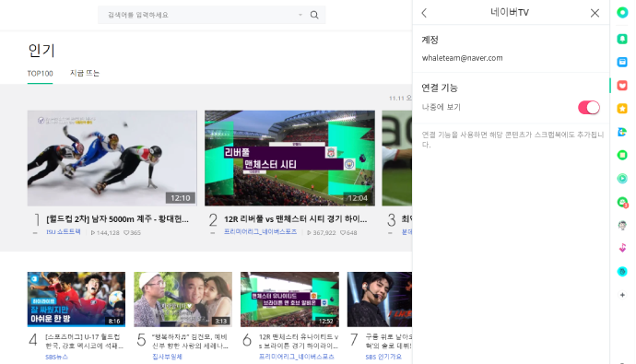Open the cyan circle sidebar icon
The width and height of the screenshot is (636, 364).
[x=622, y=271]
